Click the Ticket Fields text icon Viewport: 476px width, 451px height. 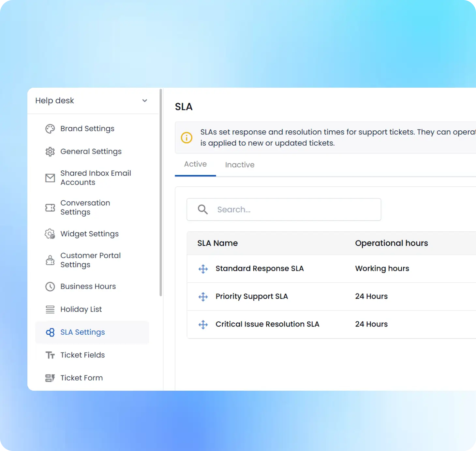pos(50,355)
